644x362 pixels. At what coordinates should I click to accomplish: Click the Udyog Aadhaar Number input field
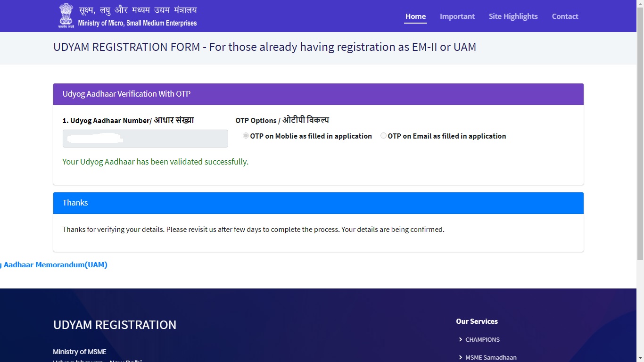click(145, 138)
